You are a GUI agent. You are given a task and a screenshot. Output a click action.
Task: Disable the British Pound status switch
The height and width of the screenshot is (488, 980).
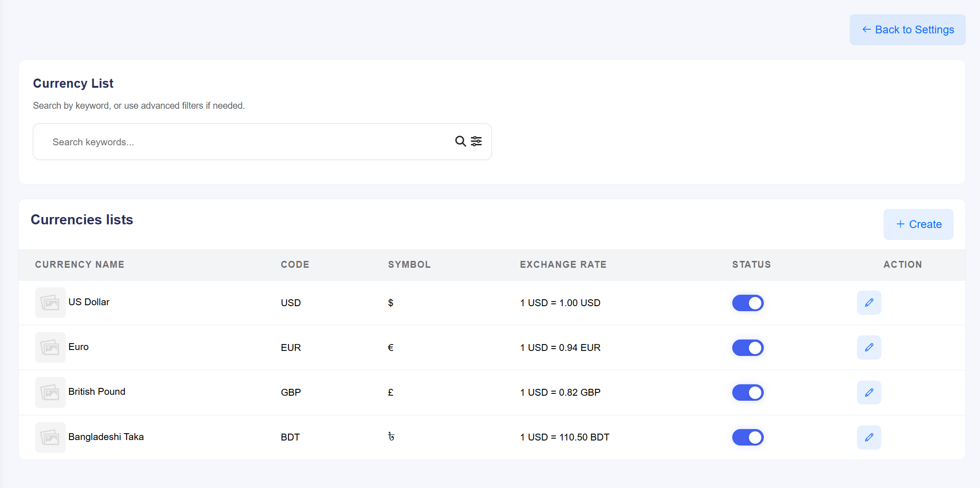click(748, 392)
